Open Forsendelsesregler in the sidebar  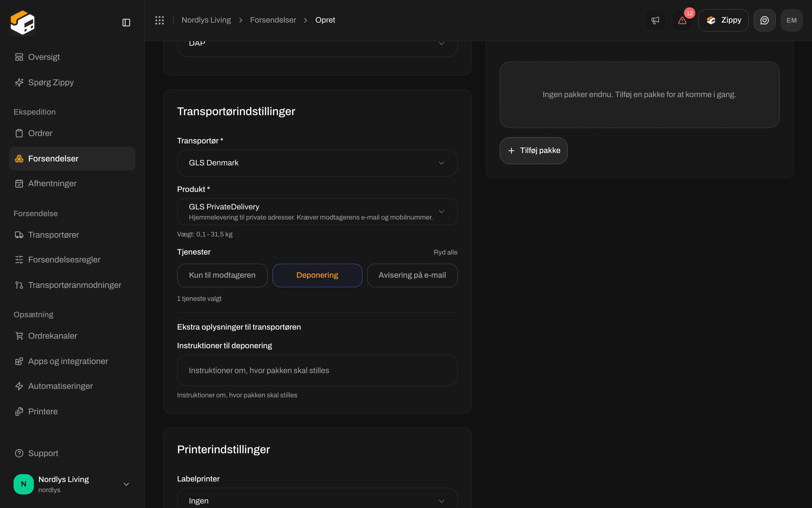(72, 260)
